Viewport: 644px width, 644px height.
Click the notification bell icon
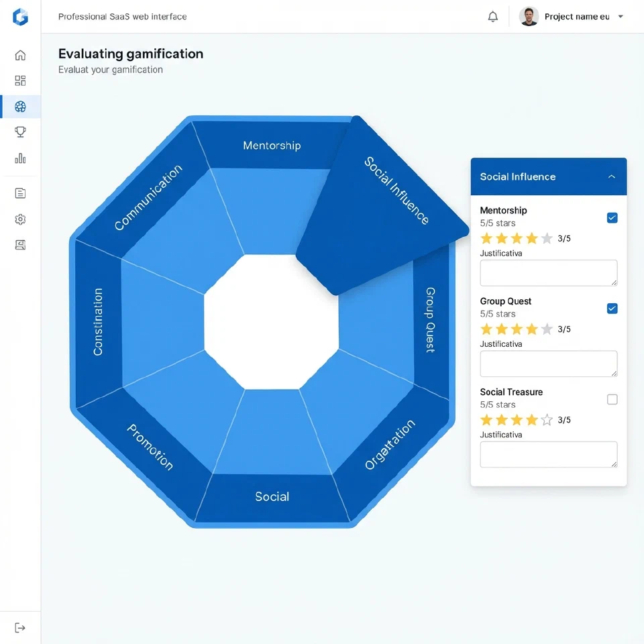[x=493, y=17]
